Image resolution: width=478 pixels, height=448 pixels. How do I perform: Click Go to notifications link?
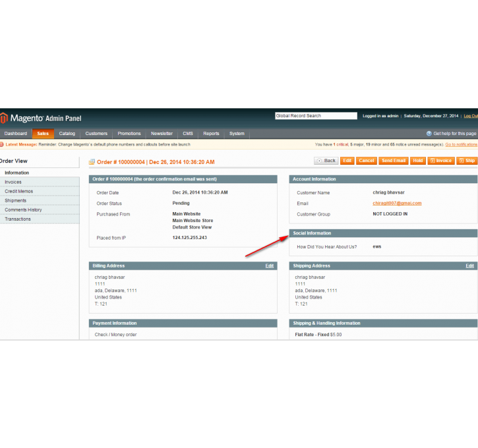(x=462, y=144)
